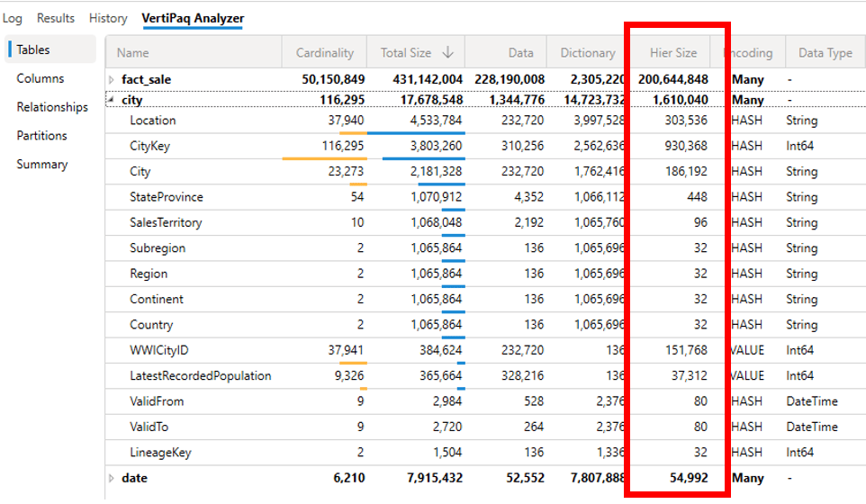Go to the Summary view

click(x=41, y=165)
